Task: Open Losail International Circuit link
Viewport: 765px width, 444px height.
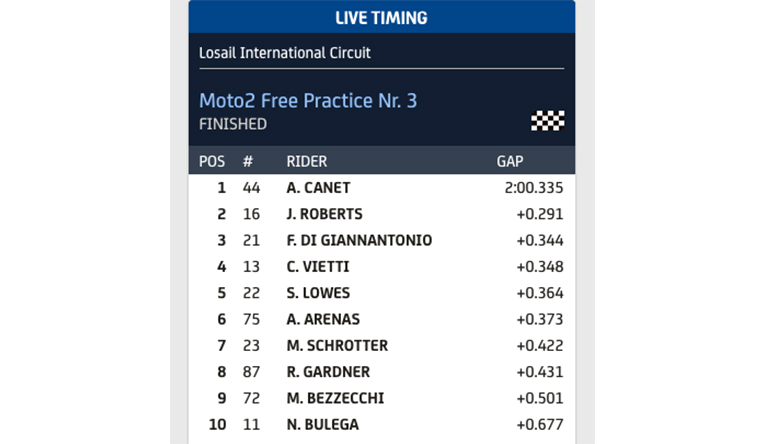Action: pos(285,52)
